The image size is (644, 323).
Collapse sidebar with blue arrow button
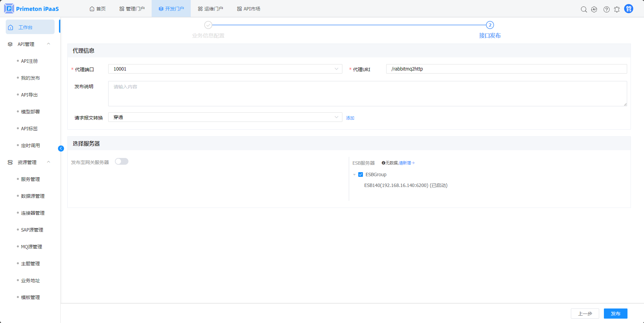(61, 149)
